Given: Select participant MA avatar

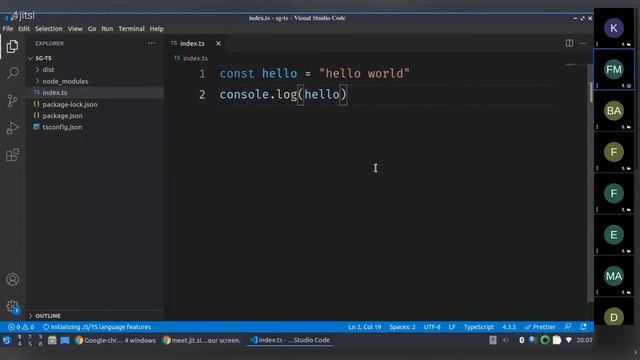Looking at the screenshot, I should [x=614, y=276].
